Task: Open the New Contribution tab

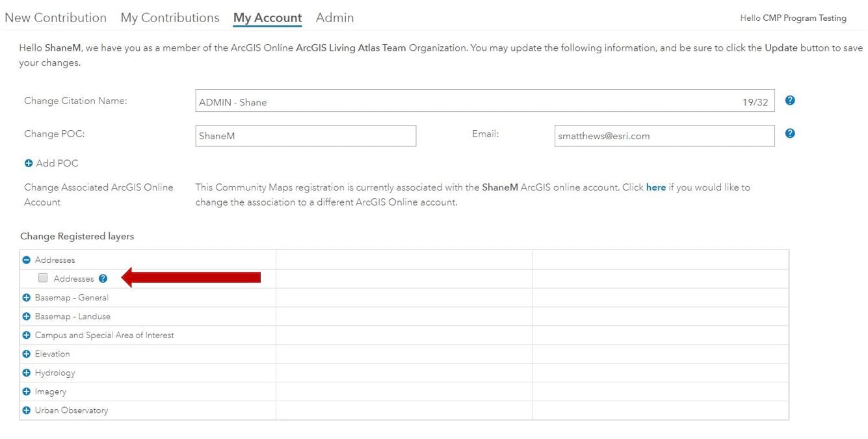Action: pos(55,18)
